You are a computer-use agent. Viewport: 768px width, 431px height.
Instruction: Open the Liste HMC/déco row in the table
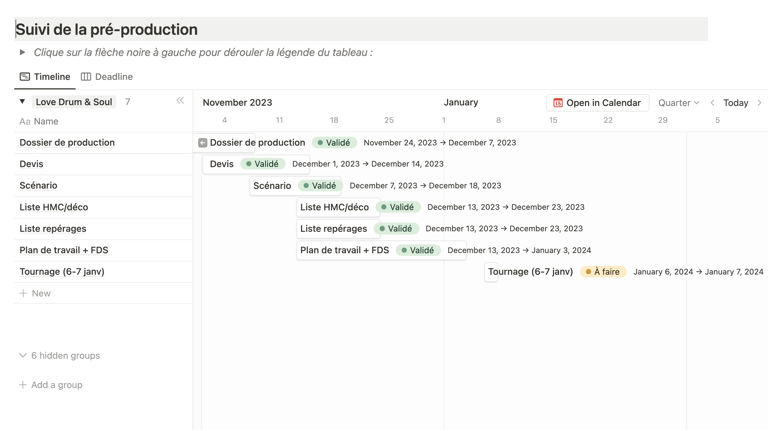coord(103,207)
